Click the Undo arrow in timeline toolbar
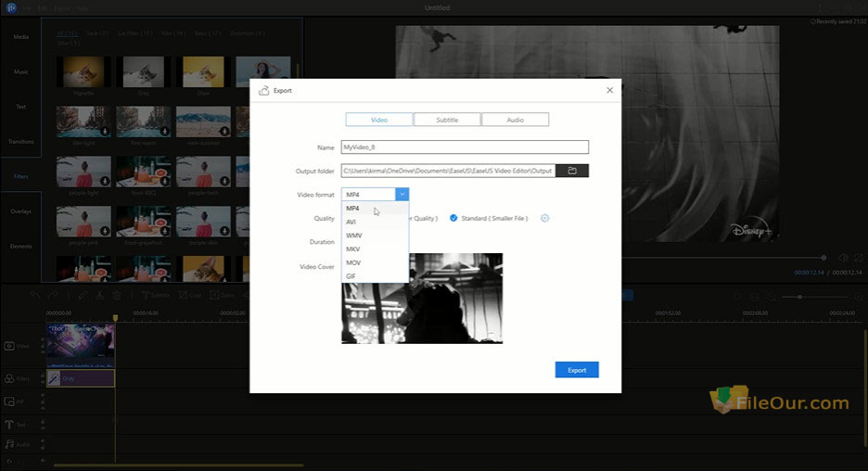The height and width of the screenshot is (471, 868). pos(35,296)
